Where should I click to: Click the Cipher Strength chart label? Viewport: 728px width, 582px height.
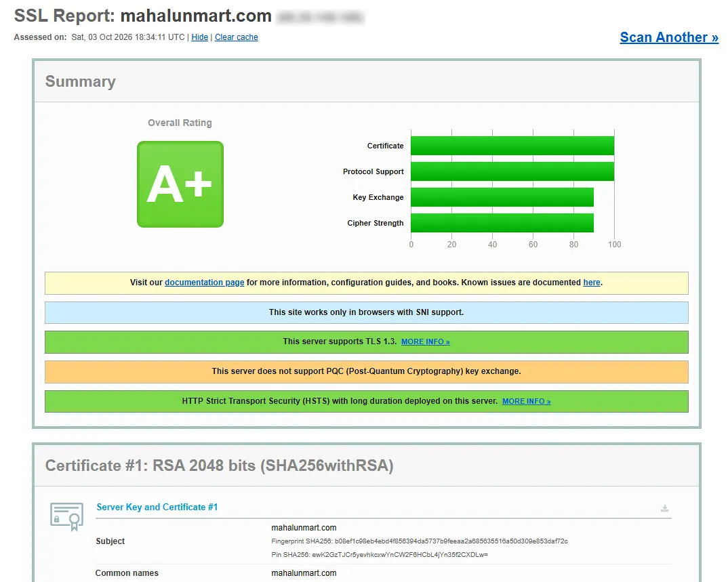[x=376, y=223]
